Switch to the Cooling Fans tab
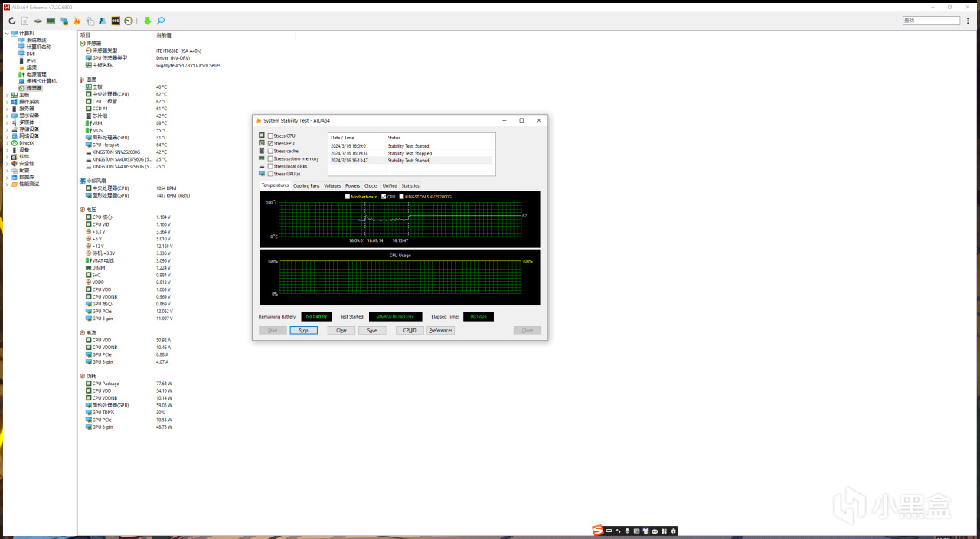Screen dimensions: 980x539 tap(306, 186)
